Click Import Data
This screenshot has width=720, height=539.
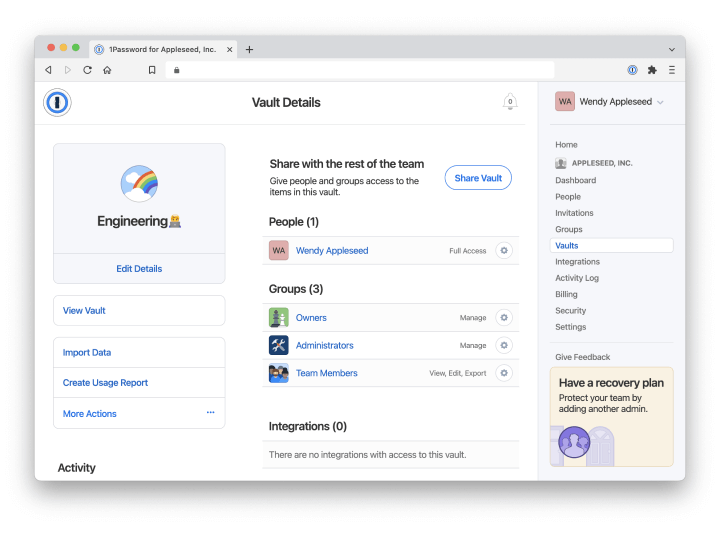pos(139,353)
